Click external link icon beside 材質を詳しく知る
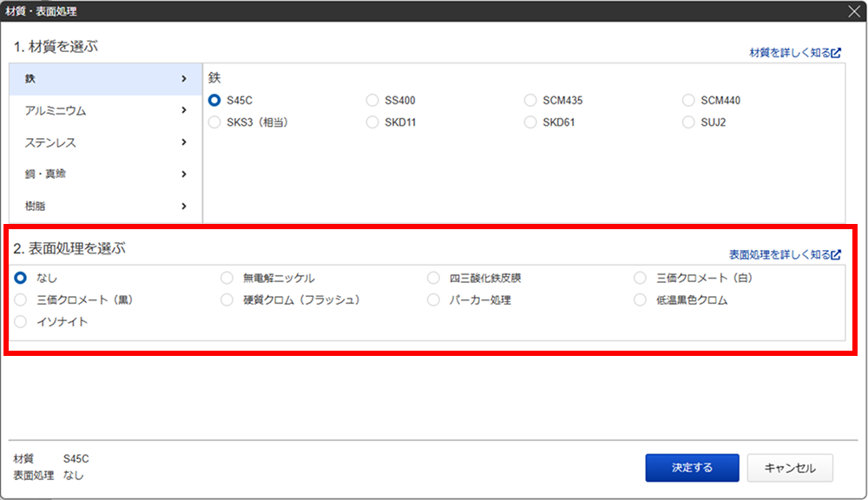 [837, 53]
